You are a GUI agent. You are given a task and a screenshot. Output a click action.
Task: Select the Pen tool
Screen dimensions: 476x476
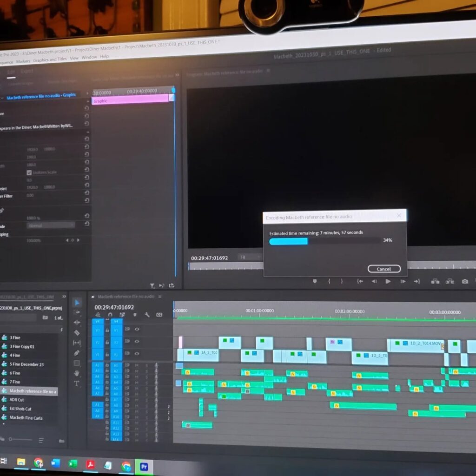(77, 353)
